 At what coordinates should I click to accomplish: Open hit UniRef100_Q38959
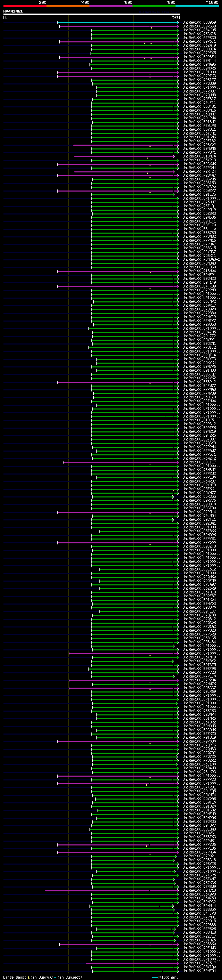point(199,23)
